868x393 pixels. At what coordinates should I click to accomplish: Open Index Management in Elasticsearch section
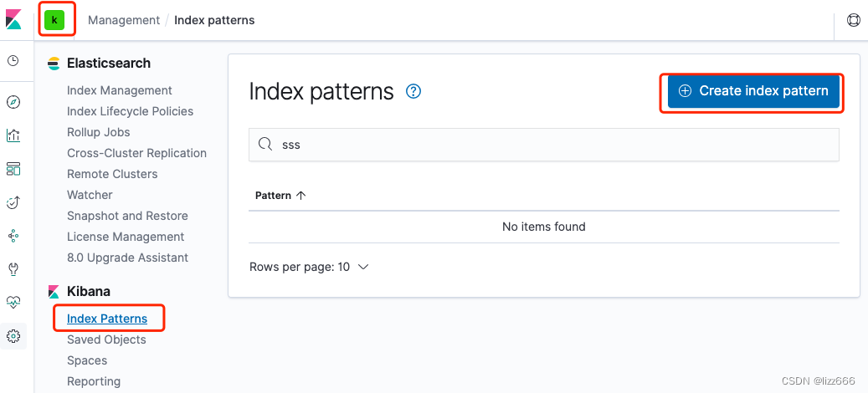click(x=120, y=90)
